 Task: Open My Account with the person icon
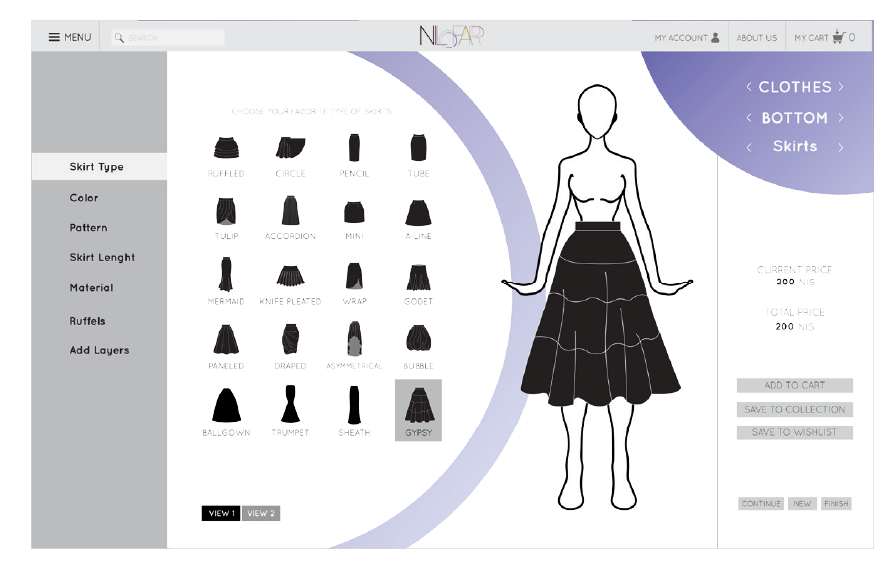coord(687,38)
